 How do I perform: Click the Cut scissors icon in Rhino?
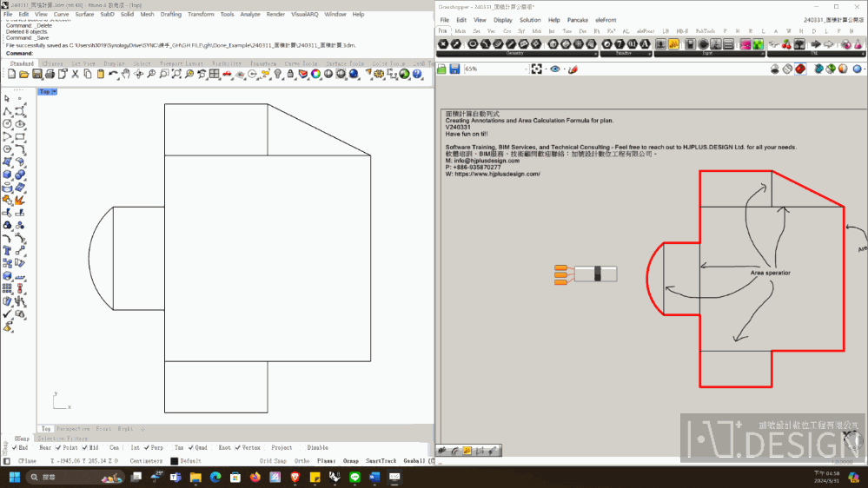coord(76,74)
